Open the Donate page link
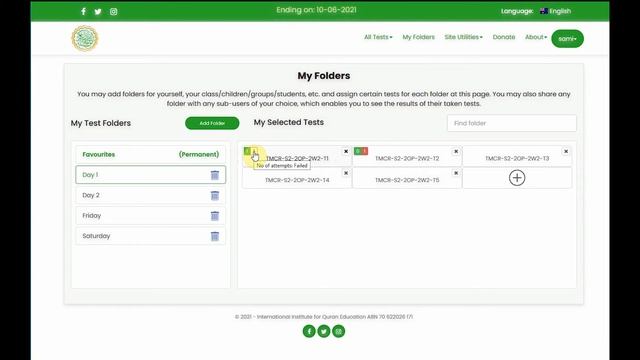Viewport: 640px width, 360px height. click(x=504, y=37)
